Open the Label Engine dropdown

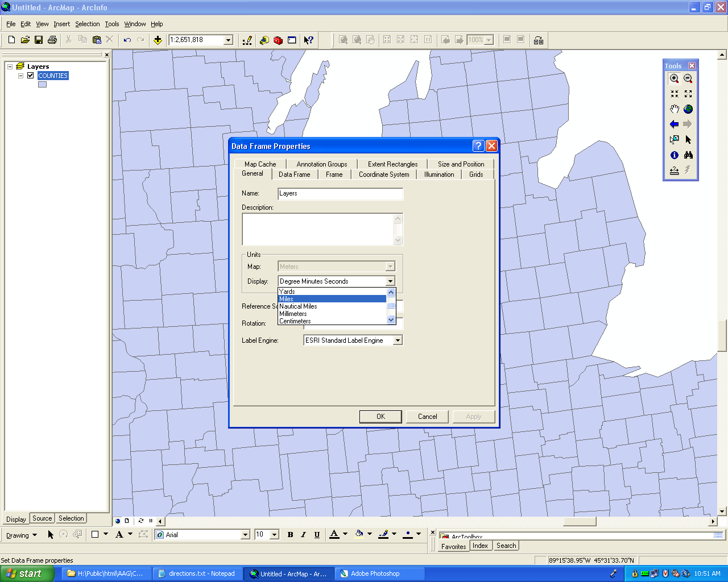(x=398, y=340)
